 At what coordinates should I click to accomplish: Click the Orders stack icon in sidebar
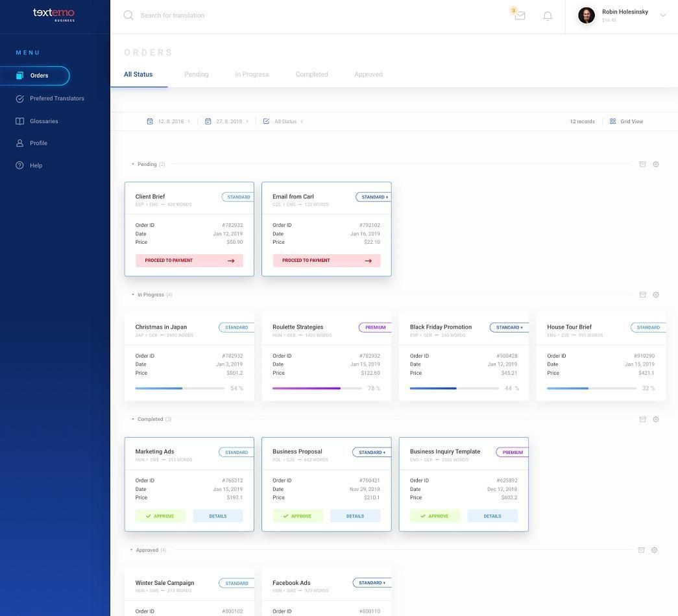pyautogui.click(x=19, y=76)
